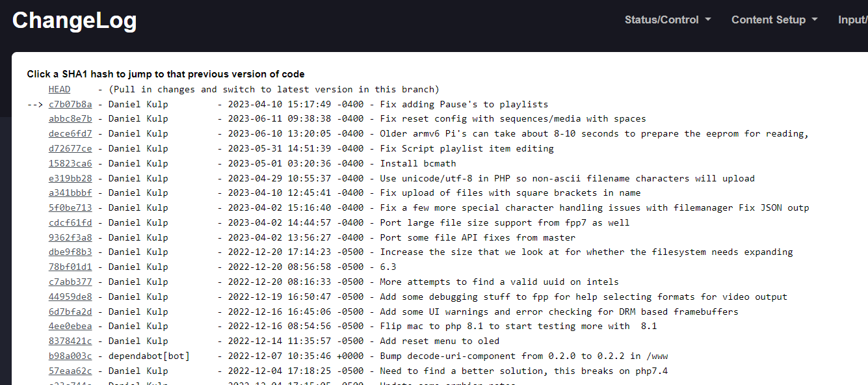This screenshot has height=385, width=868.
Task: Open a341bbbf fixing square bracket filenames
Action: pos(70,192)
